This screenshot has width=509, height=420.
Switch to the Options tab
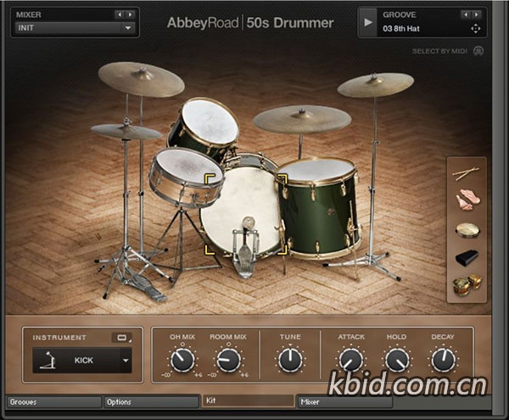[151, 402]
